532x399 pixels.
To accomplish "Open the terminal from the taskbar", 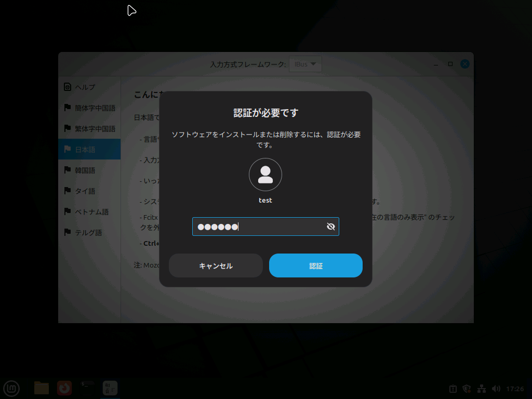I will [x=86, y=388].
